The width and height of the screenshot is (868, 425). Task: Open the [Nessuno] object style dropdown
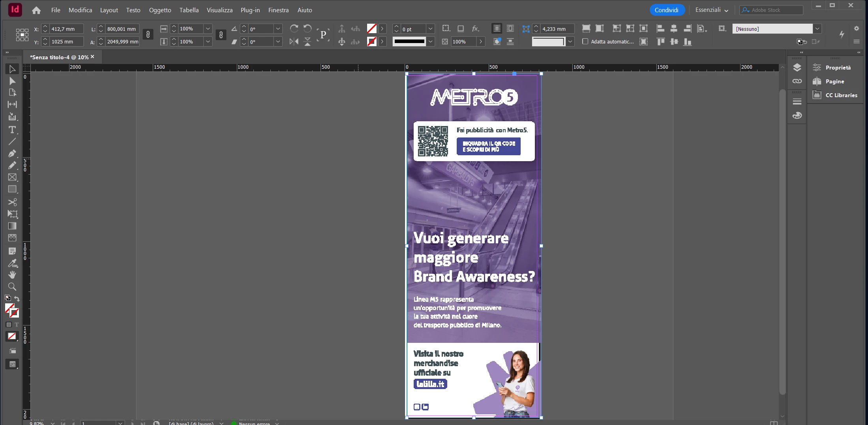pos(817,29)
